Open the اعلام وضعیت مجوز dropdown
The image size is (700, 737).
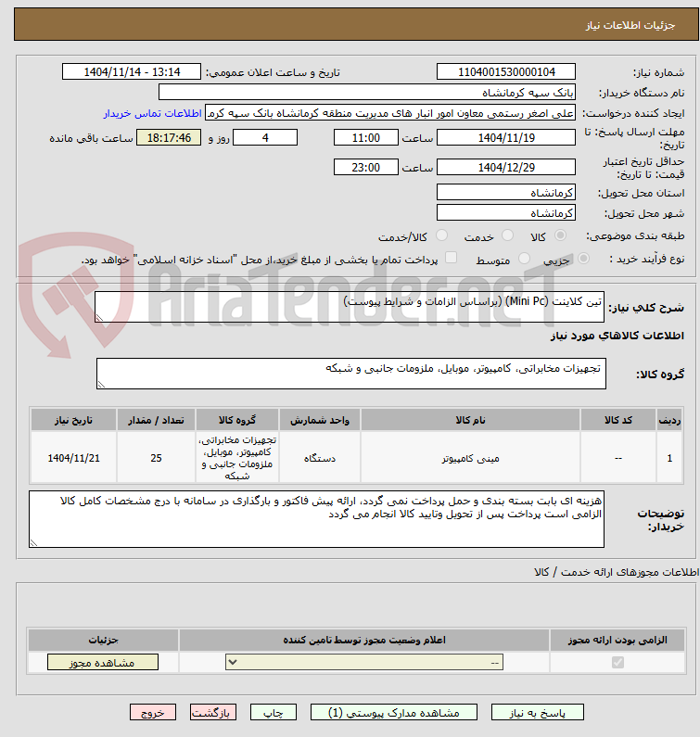[x=364, y=662]
